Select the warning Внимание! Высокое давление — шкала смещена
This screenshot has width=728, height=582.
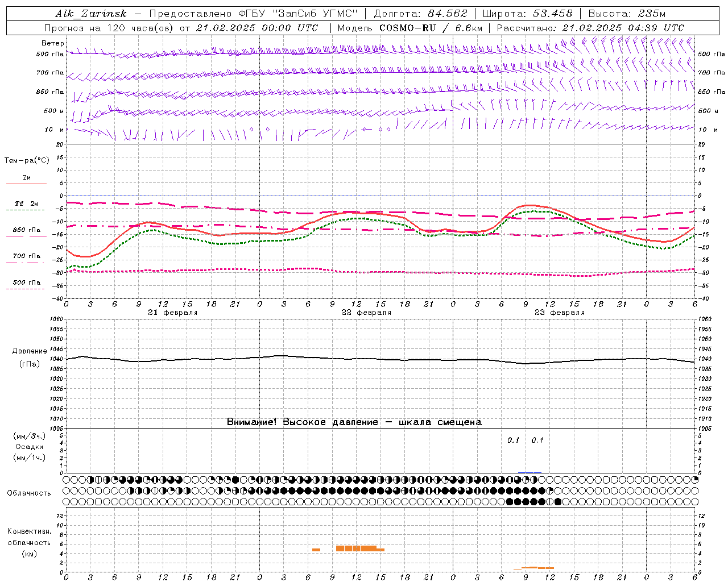[354, 422]
